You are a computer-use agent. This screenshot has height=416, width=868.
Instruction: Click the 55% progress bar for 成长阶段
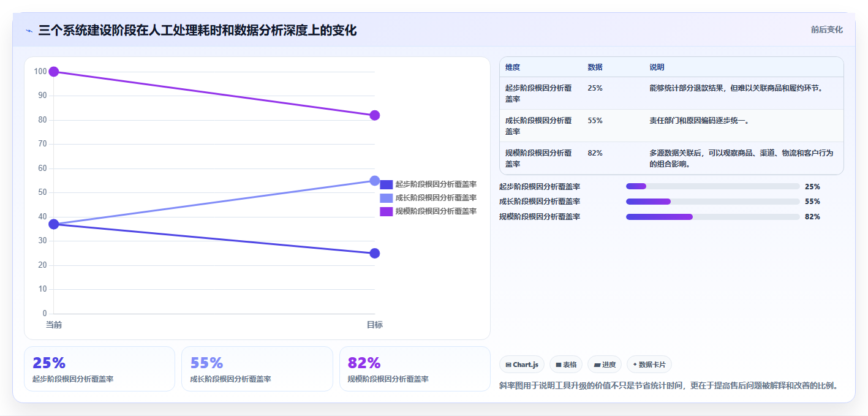(x=713, y=202)
